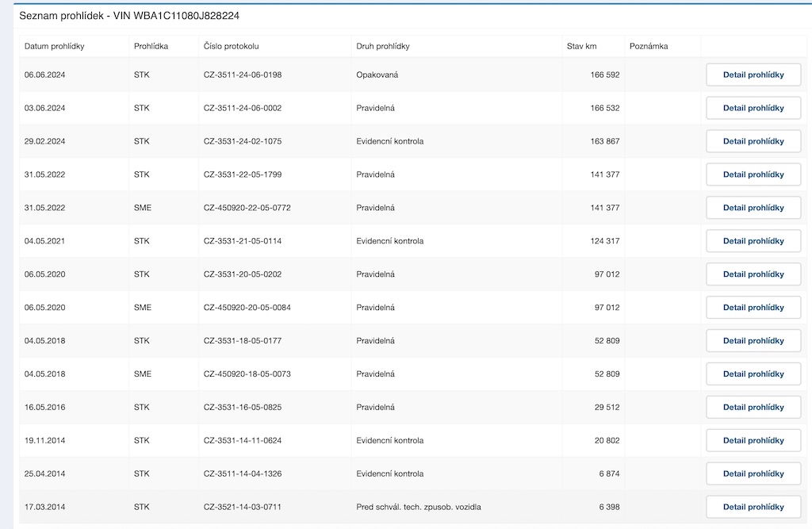Screen dimensions: 812x529
Task: Show detail for inspection dated 19.11.2014
Action: pyautogui.click(x=753, y=441)
